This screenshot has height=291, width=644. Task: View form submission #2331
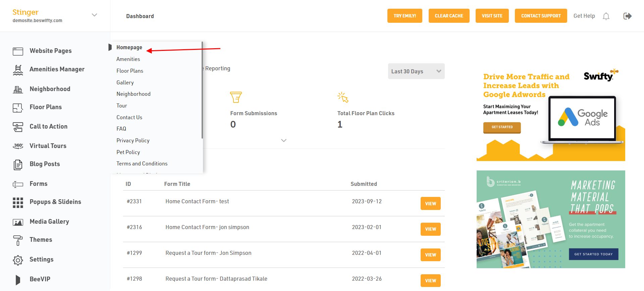430,204
